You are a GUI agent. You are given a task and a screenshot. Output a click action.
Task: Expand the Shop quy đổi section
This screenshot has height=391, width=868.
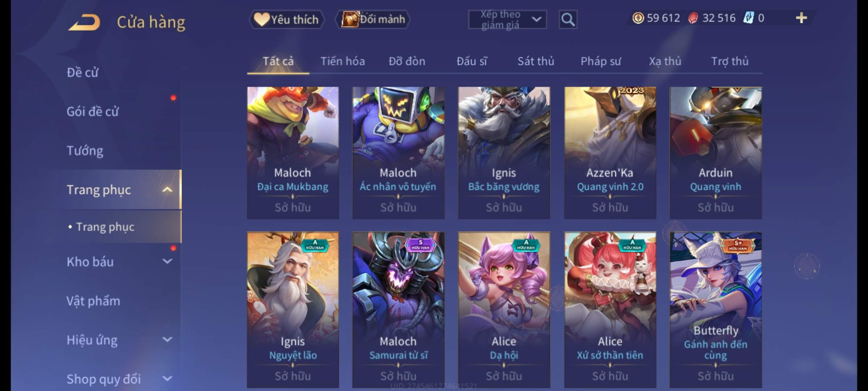pyautogui.click(x=167, y=379)
